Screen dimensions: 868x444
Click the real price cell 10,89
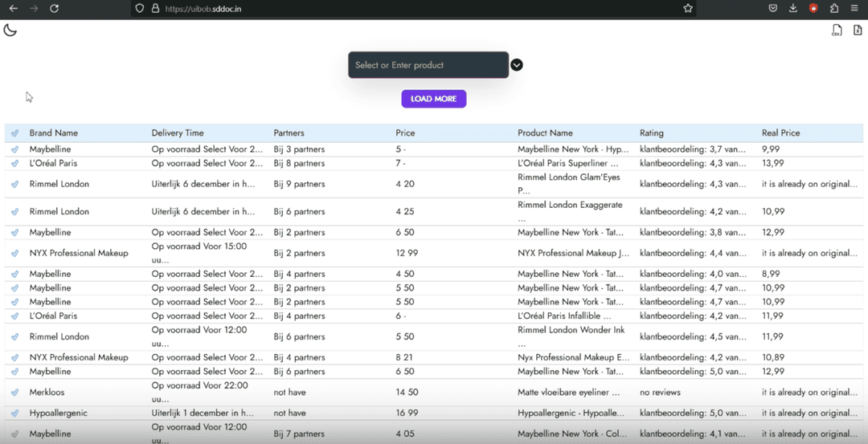(773, 357)
